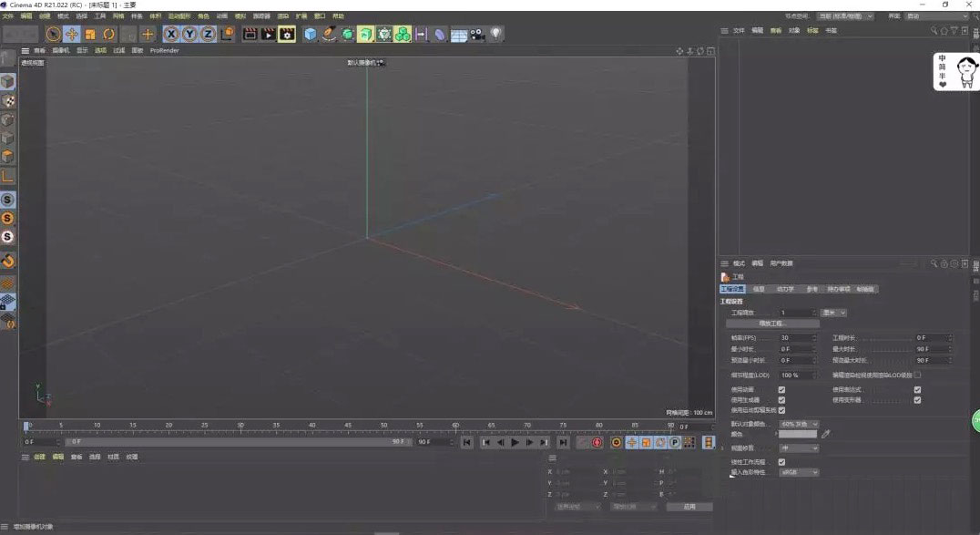Toggle the 使用表达式 checkbox

pos(917,390)
